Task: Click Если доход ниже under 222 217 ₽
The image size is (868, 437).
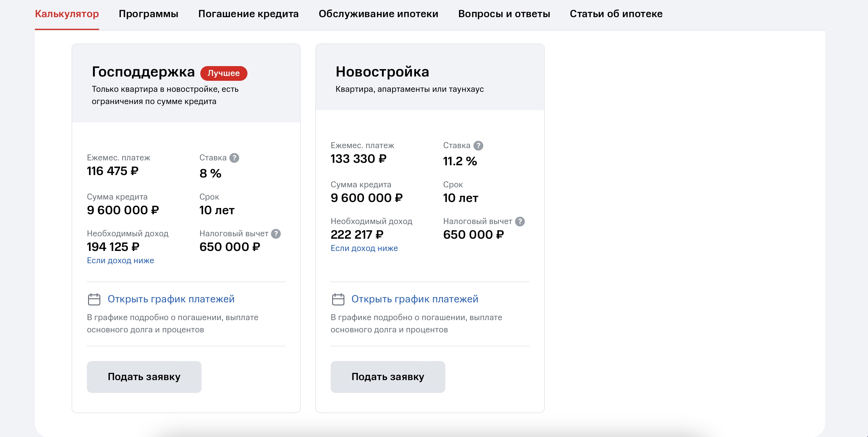Action: 364,248
